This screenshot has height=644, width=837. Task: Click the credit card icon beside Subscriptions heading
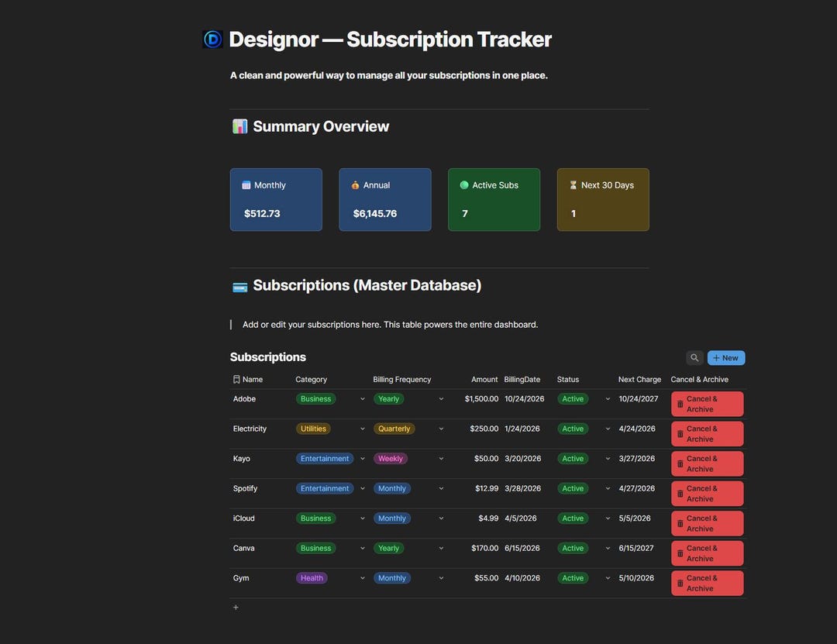pyautogui.click(x=239, y=288)
